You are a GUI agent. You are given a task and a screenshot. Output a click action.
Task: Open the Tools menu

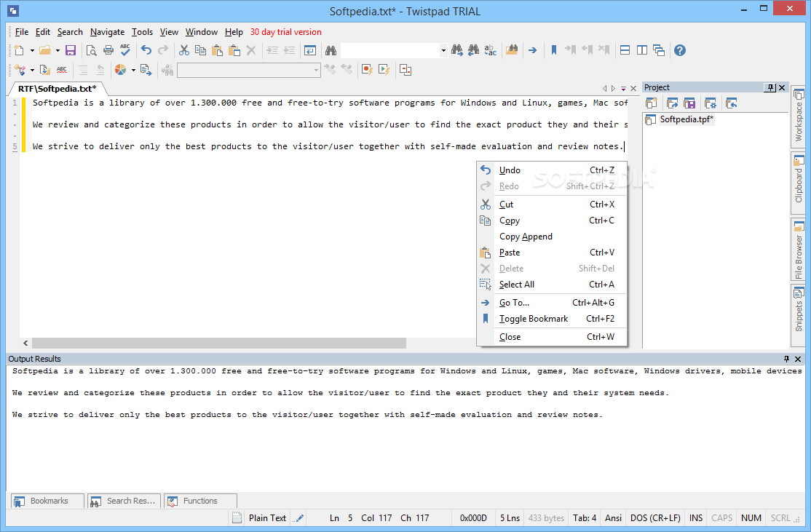(x=142, y=32)
